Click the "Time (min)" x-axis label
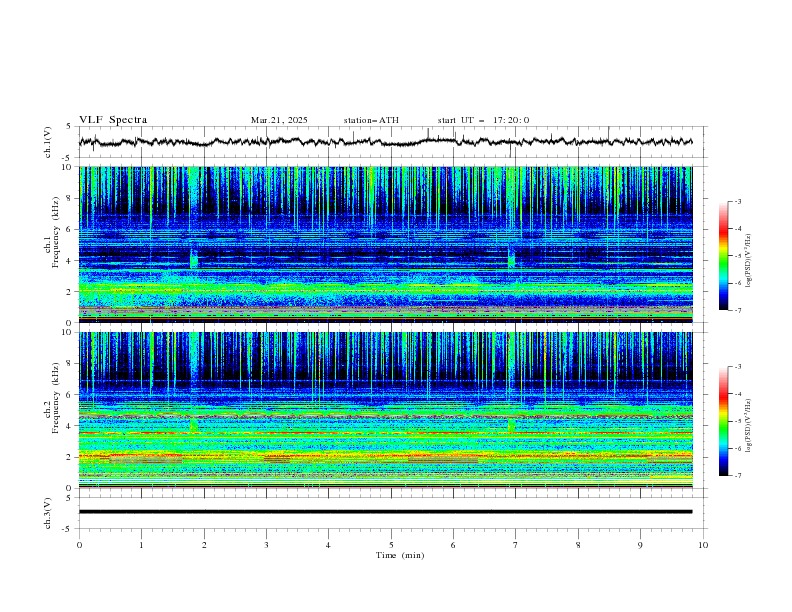The width and height of the screenshot is (792, 612). pos(400,555)
